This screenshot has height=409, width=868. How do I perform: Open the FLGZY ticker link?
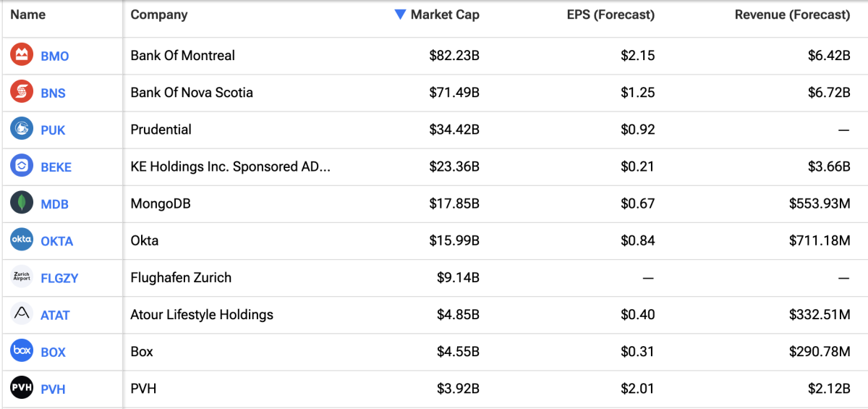coord(59,278)
